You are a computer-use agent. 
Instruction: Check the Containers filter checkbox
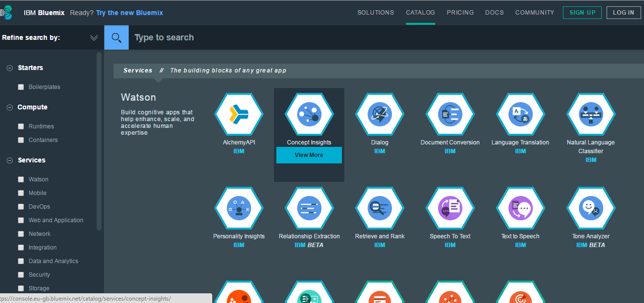pos(21,140)
